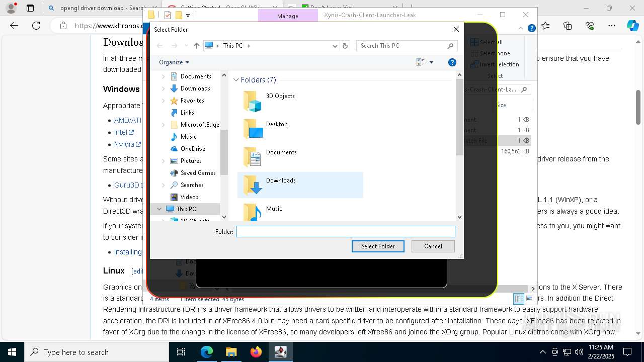
Task: Expand the Searches tree node
Action: point(163,185)
